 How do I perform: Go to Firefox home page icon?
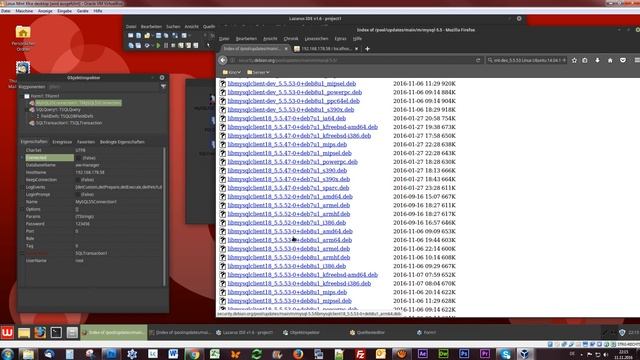[x=610, y=60]
